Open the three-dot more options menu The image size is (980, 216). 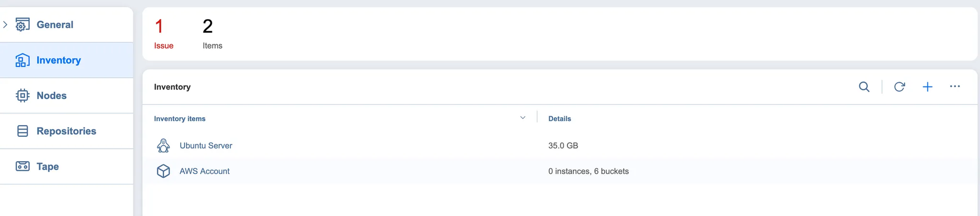[x=955, y=87]
